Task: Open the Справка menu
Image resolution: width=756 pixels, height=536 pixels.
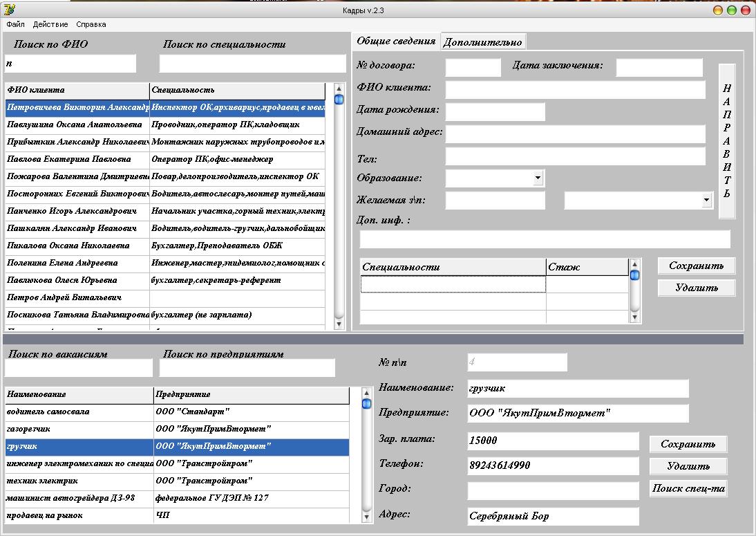Action: 91,24
